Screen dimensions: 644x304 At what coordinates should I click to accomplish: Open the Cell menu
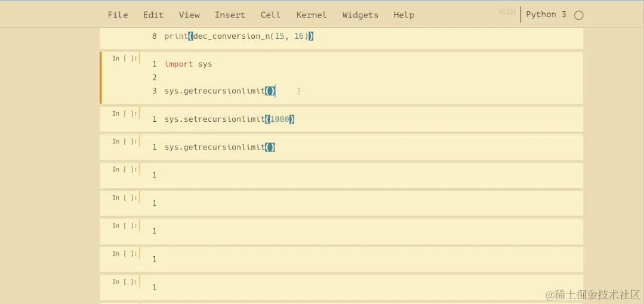[270, 15]
